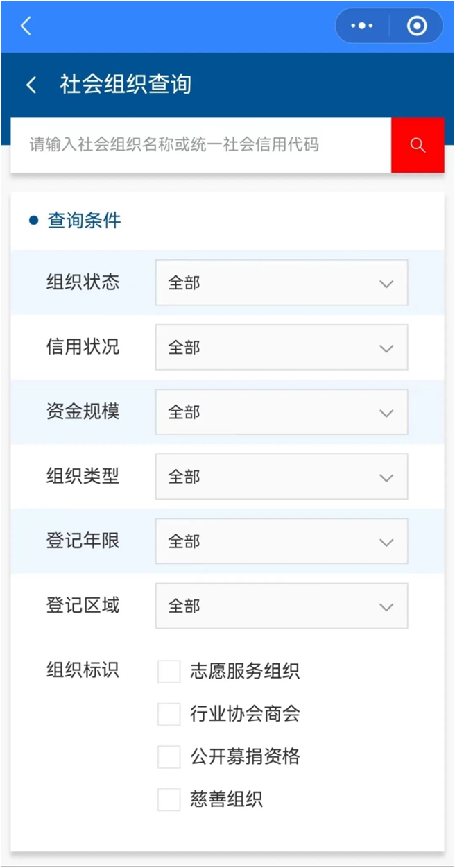
Task: Open the three-dots more options menu
Action: (362, 26)
